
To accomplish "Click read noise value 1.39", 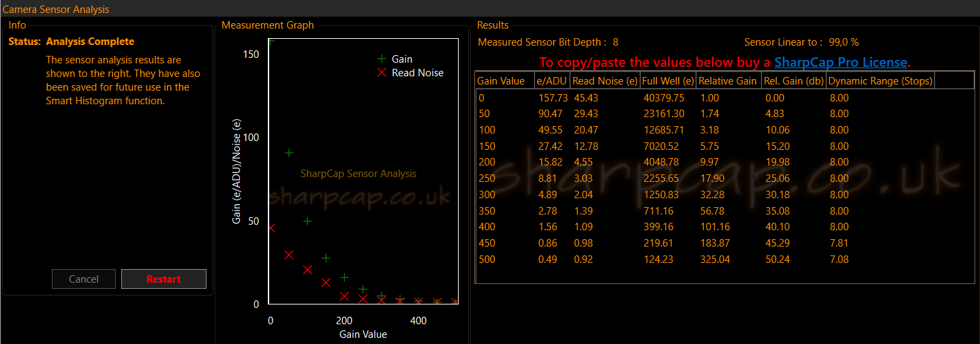I will (583, 211).
